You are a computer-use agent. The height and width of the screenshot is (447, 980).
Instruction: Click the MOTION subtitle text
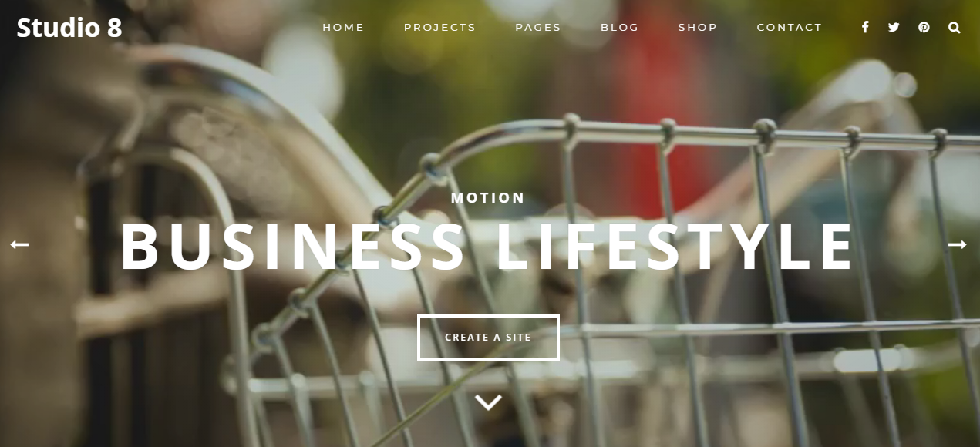pos(488,198)
